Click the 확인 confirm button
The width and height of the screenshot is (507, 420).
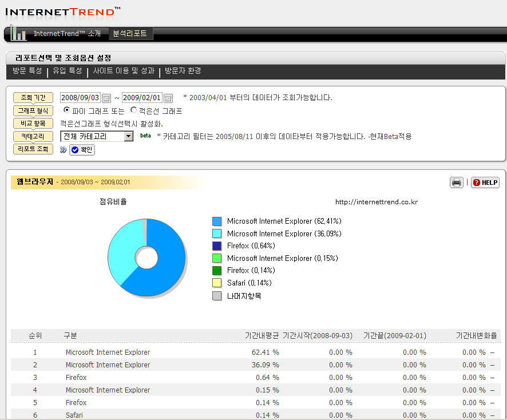[x=82, y=150]
